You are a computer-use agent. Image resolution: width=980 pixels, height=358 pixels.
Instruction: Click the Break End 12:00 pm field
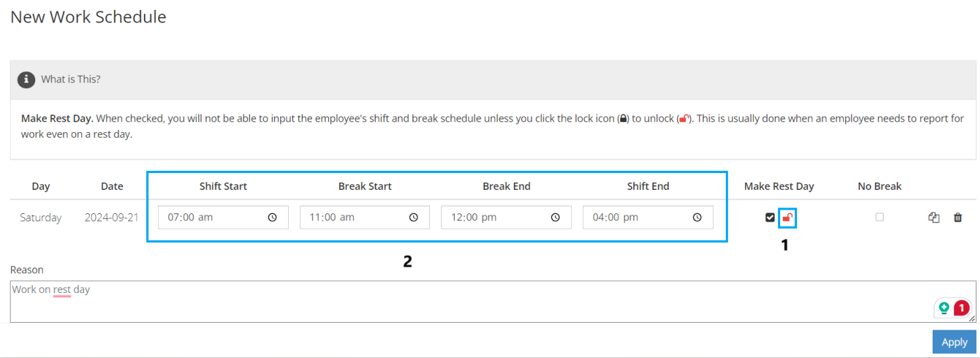(x=506, y=217)
